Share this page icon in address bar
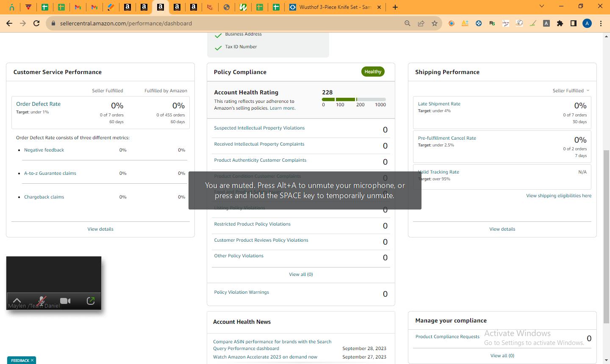This screenshot has height=364, width=610. click(x=421, y=23)
